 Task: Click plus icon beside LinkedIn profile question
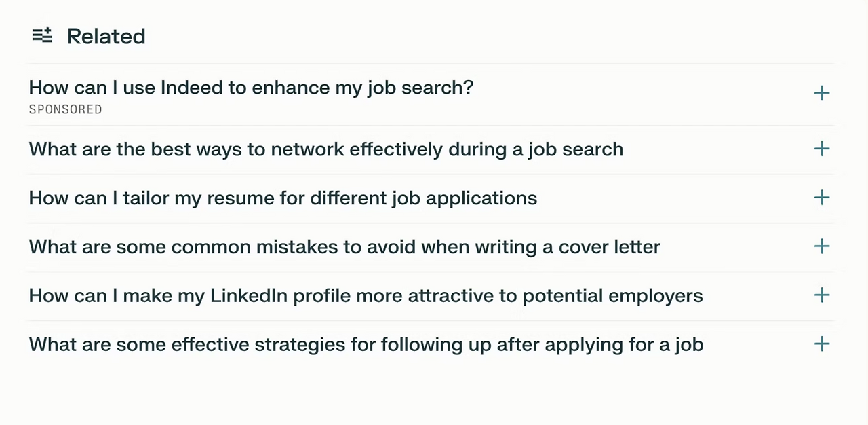tap(821, 295)
